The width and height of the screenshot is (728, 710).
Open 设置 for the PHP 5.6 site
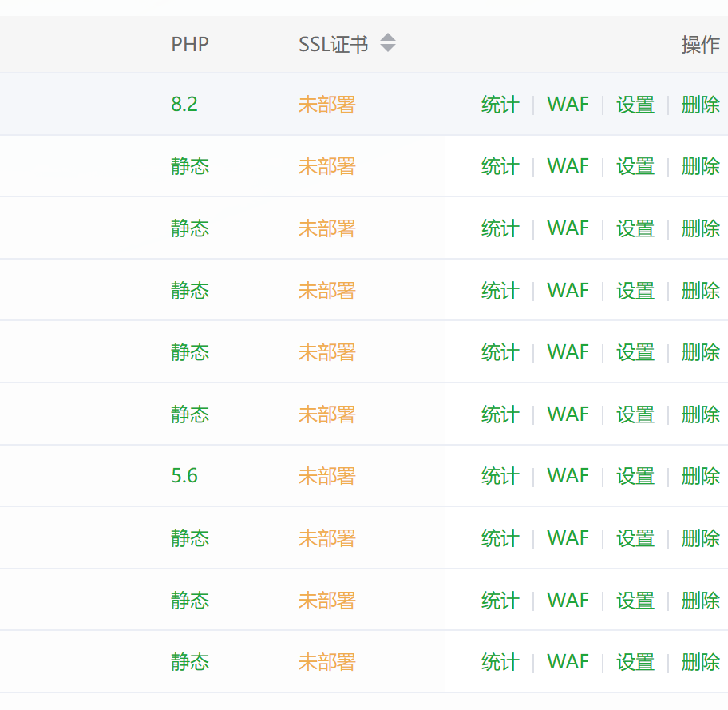tap(635, 476)
